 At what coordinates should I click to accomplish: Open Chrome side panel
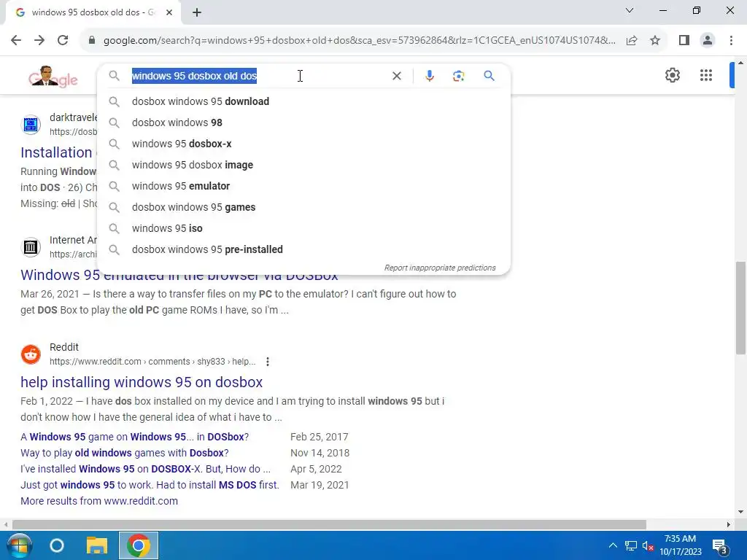[684, 40]
